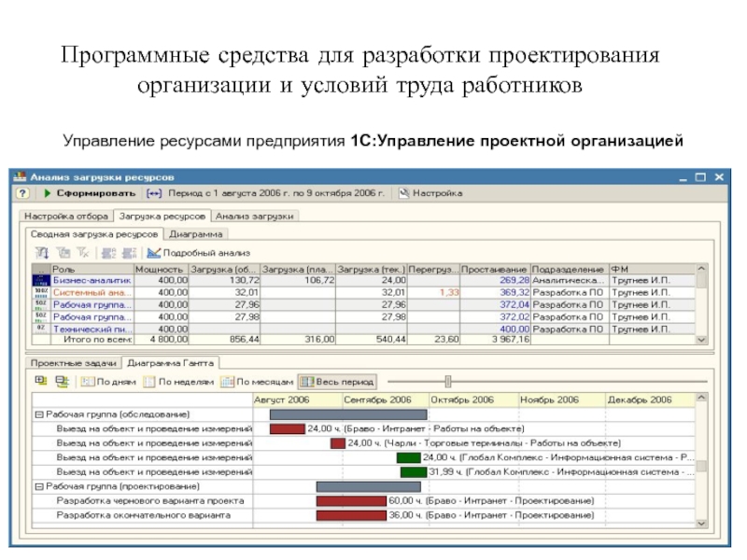
Task: Click the clear filter icon in resource toolbar
Action: 82,252
